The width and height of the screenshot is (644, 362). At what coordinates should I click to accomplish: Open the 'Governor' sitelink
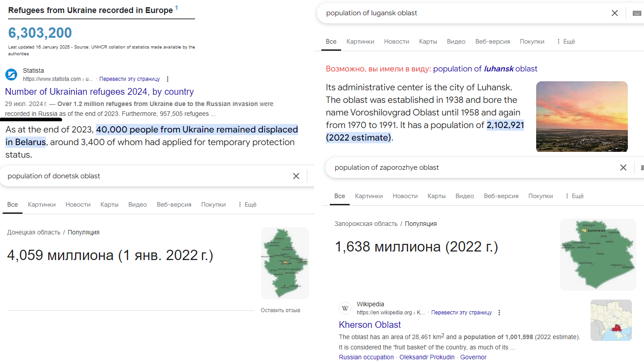point(473,357)
